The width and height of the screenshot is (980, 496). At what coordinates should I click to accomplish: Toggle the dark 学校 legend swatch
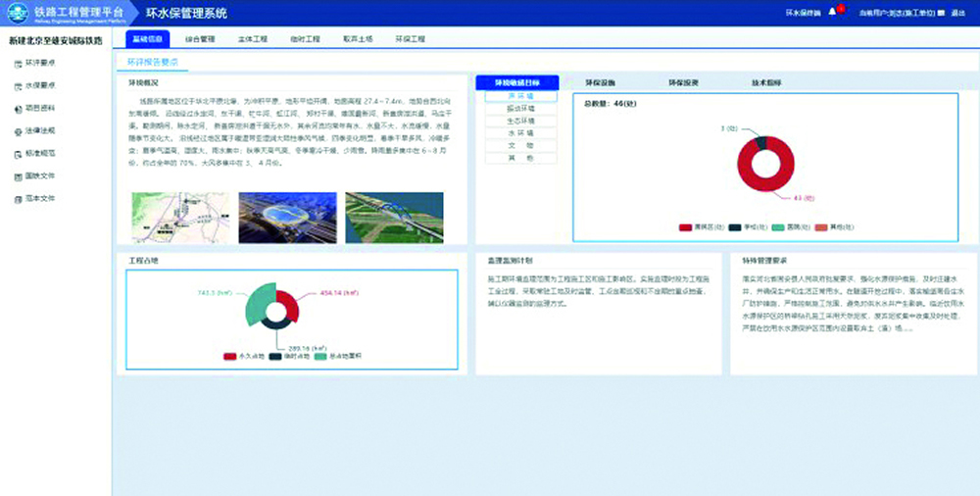(x=734, y=227)
